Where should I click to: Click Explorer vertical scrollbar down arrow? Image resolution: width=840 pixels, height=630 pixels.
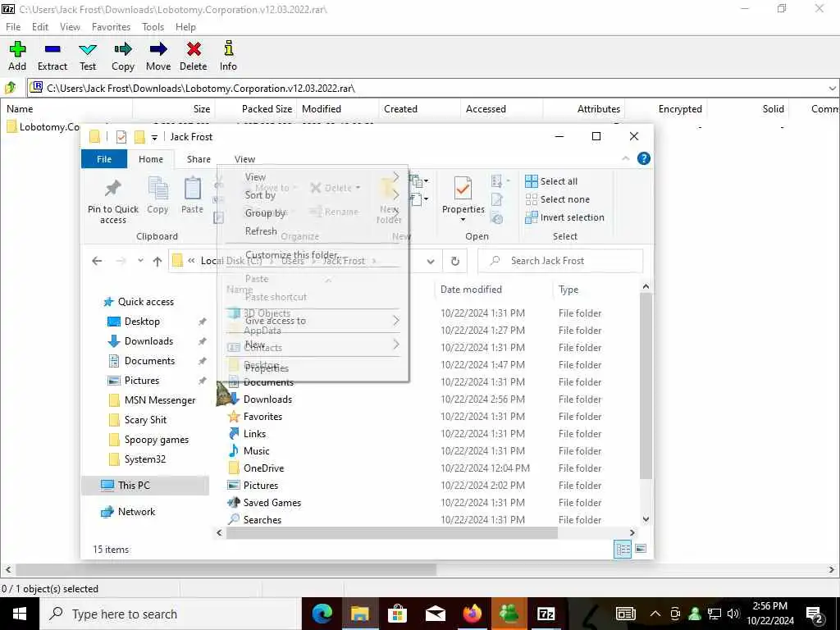click(x=646, y=518)
